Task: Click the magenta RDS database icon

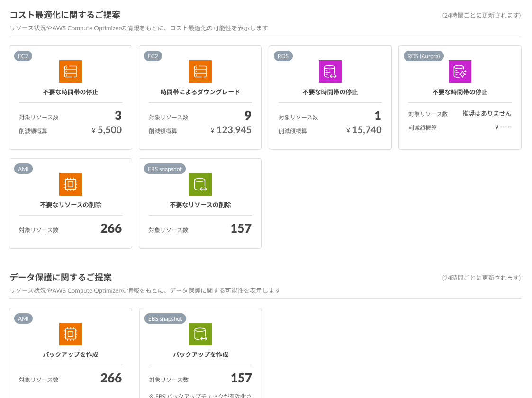Action: [330, 72]
